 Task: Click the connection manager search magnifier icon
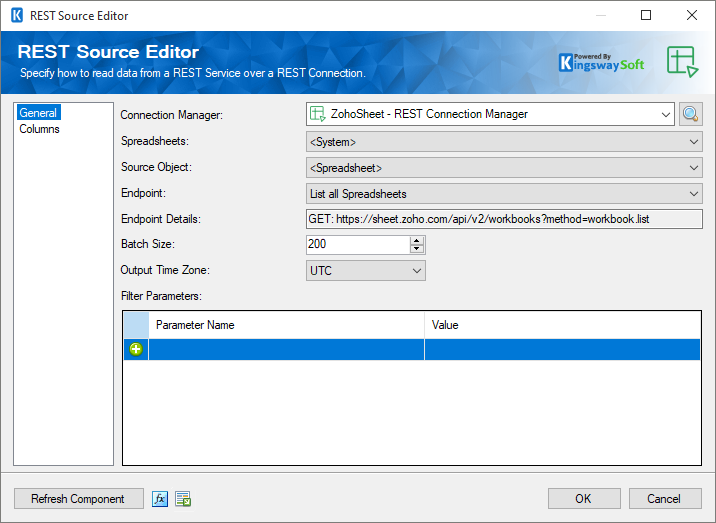point(690,114)
